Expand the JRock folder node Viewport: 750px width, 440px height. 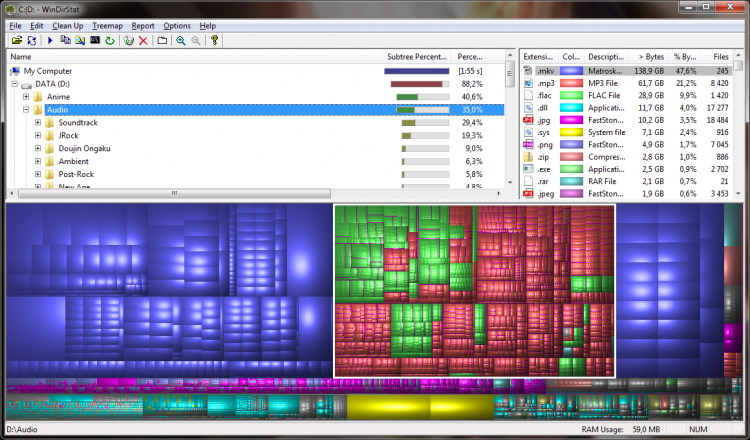pos(38,136)
